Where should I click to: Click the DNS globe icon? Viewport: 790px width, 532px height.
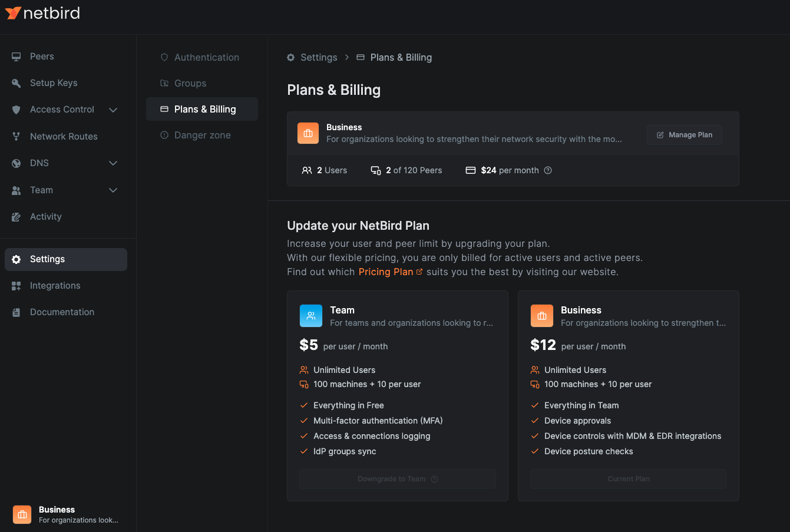pos(16,163)
